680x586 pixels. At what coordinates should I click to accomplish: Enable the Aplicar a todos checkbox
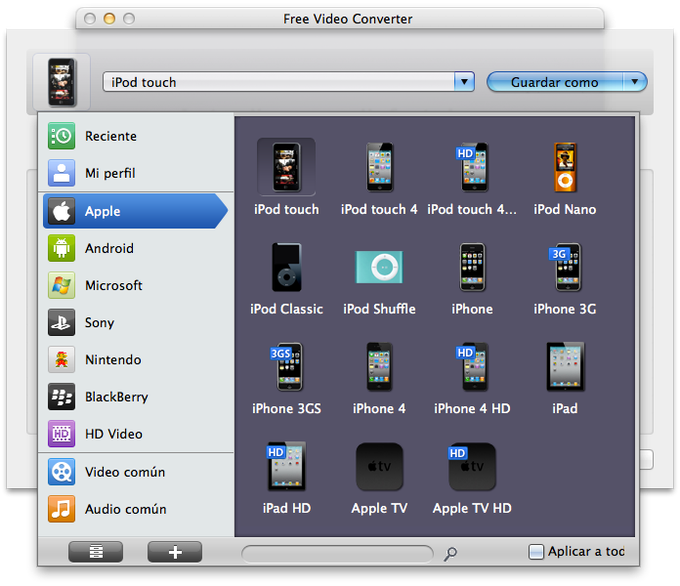coord(536,552)
